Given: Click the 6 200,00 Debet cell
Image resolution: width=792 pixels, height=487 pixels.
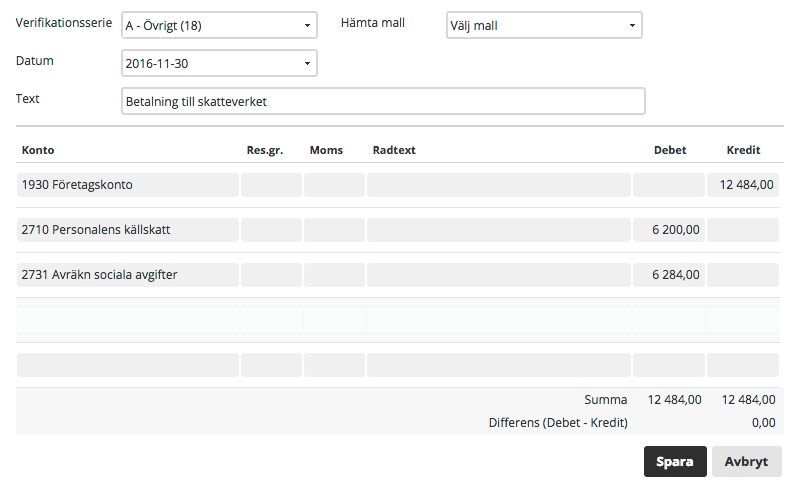Looking at the screenshot, I should (x=669, y=230).
